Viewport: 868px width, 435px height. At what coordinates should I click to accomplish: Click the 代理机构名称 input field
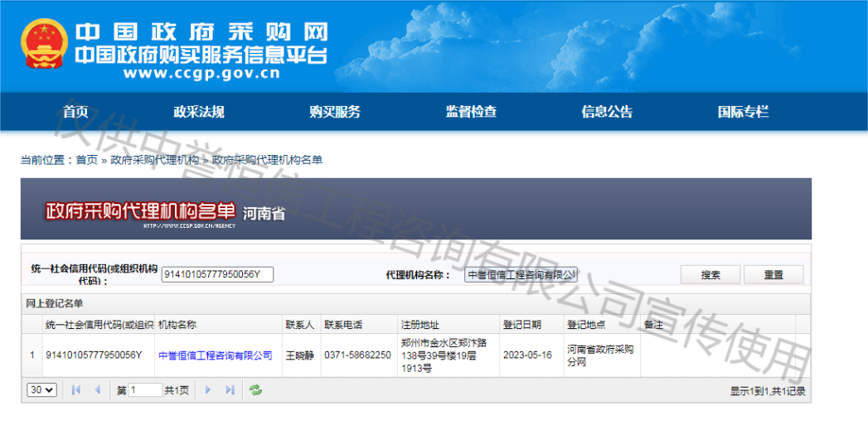pos(521,275)
